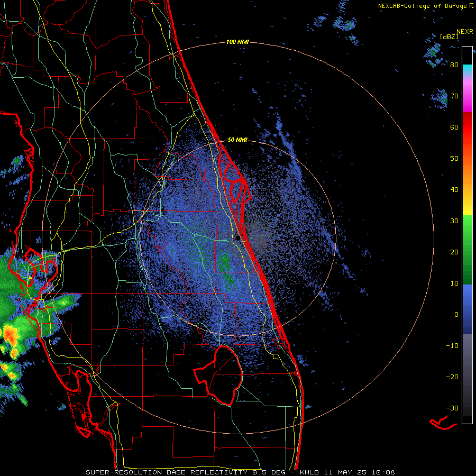The image size is (476, 476).
Task: Click the '80' value on the dBZ scale
Action: [x=454, y=65]
